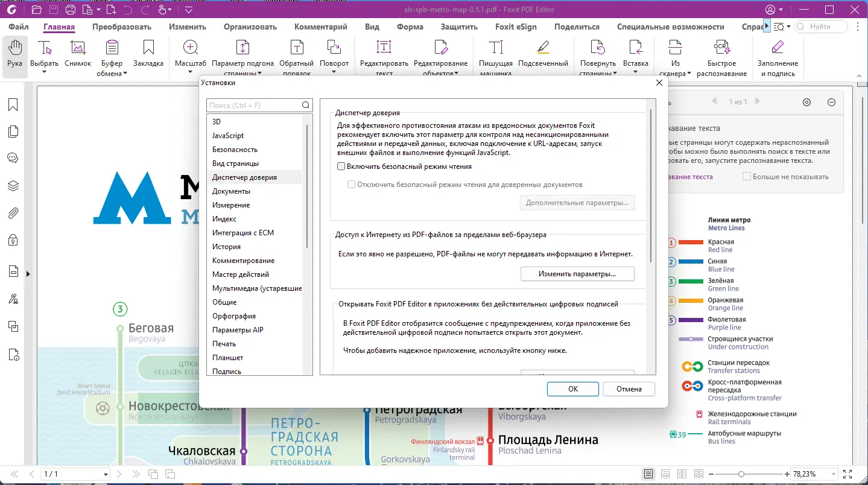Click the search magnifier in Установки dialog
The image size is (868, 485).
[x=306, y=106]
